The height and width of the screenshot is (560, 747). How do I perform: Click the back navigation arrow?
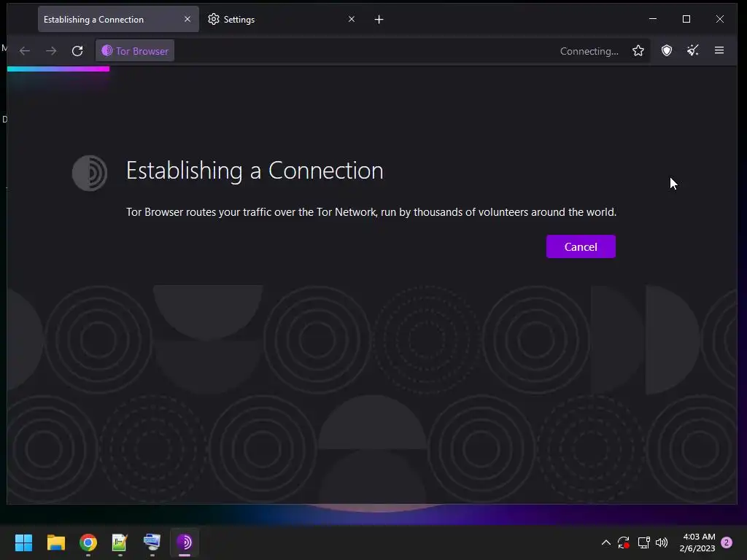25,51
